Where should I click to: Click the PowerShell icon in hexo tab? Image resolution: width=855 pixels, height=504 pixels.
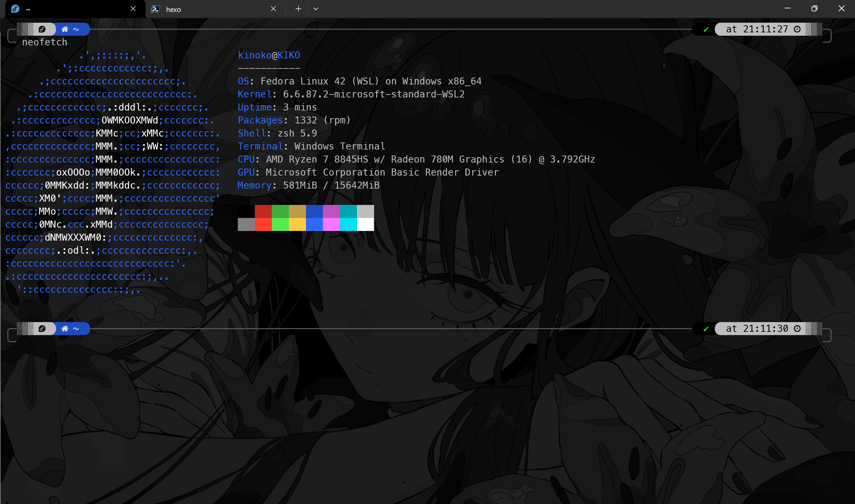[156, 9]
